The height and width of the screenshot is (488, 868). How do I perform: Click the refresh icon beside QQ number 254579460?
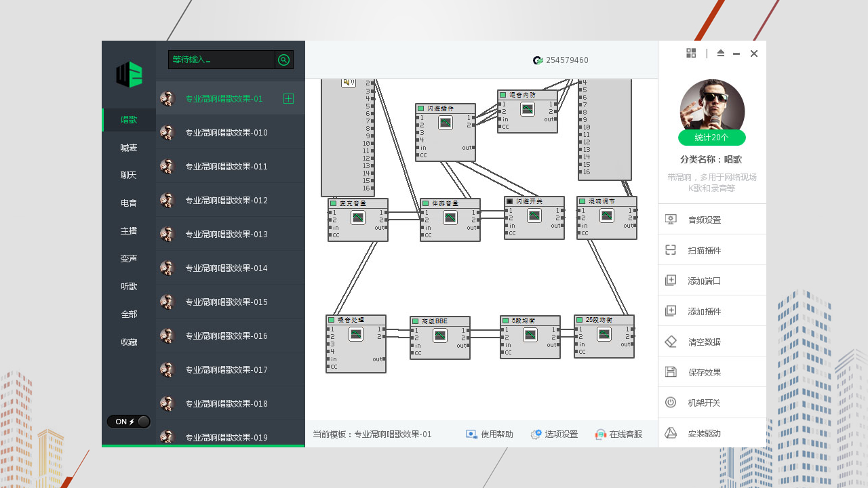point(538,60)
